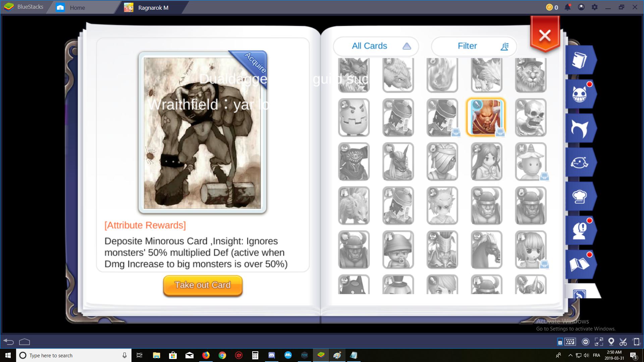
Task: Expand the All Cards dropdown
Action: (376, 46)
